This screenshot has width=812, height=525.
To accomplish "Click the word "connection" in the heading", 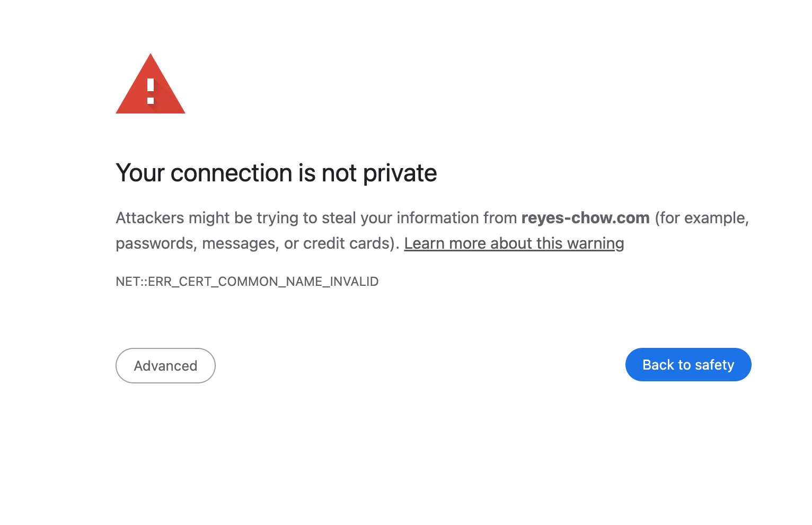I will click(231, 173).
